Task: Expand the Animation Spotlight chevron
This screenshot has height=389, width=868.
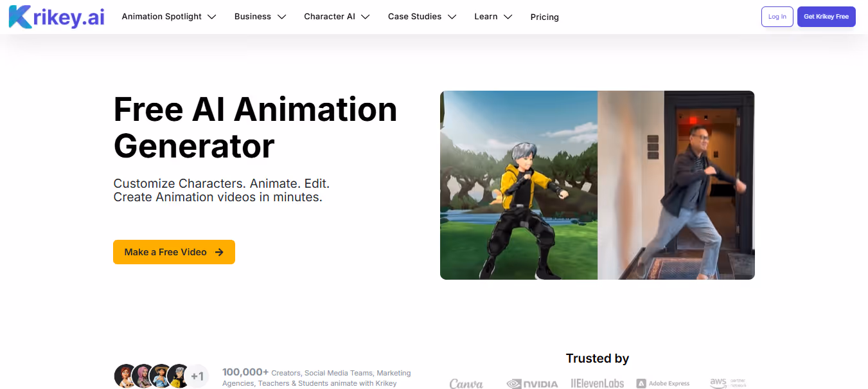Action: tap(211, 17)
